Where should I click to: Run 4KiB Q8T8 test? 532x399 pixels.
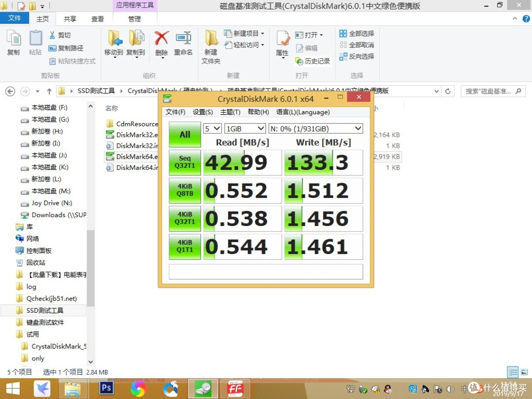point(185,190)
